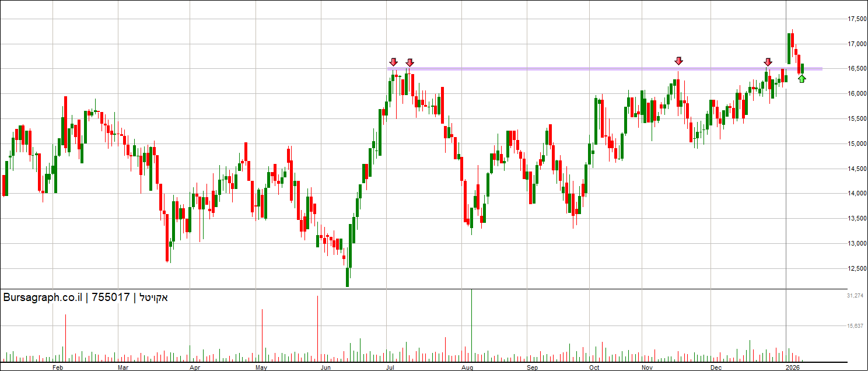Click the tall red volume bar in early February

pos(65,337)
